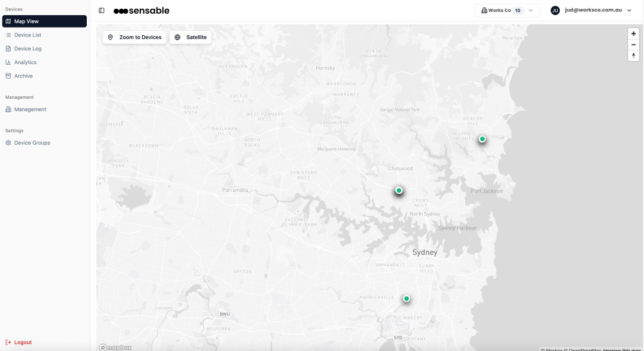Click the Sydney Harbour map label
This screenshot has height=351, width=644.
click(x=458, y=228)
